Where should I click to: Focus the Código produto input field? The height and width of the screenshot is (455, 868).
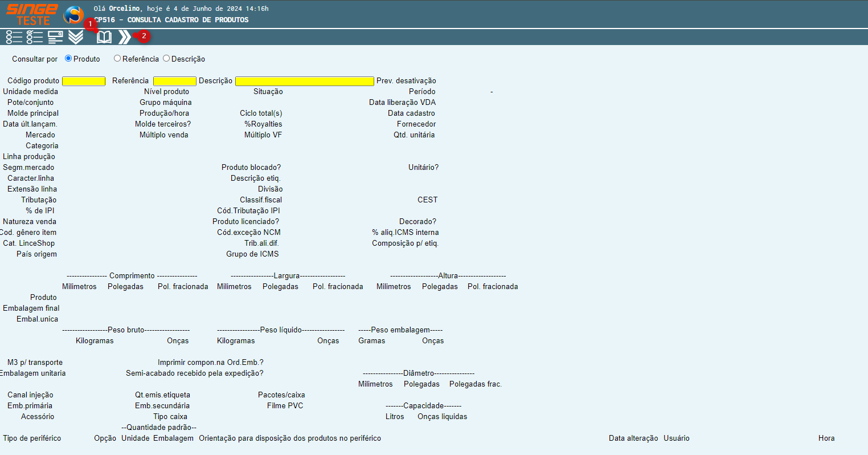tap(84, 81)
